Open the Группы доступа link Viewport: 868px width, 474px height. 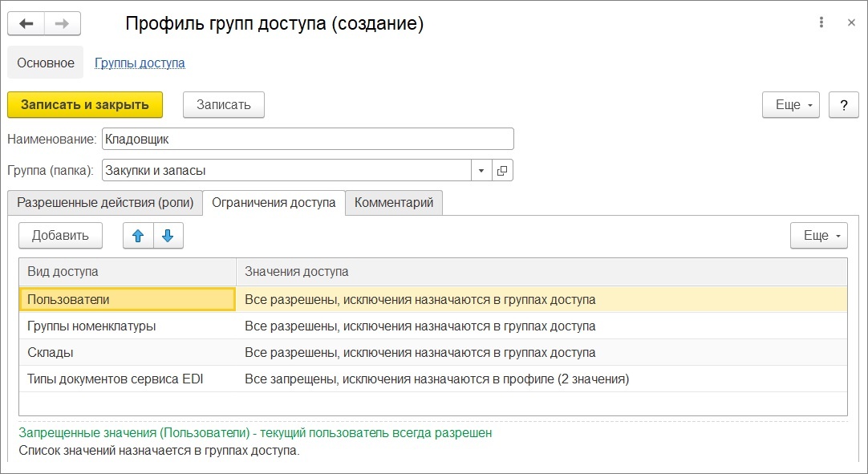tap(140, 63)
